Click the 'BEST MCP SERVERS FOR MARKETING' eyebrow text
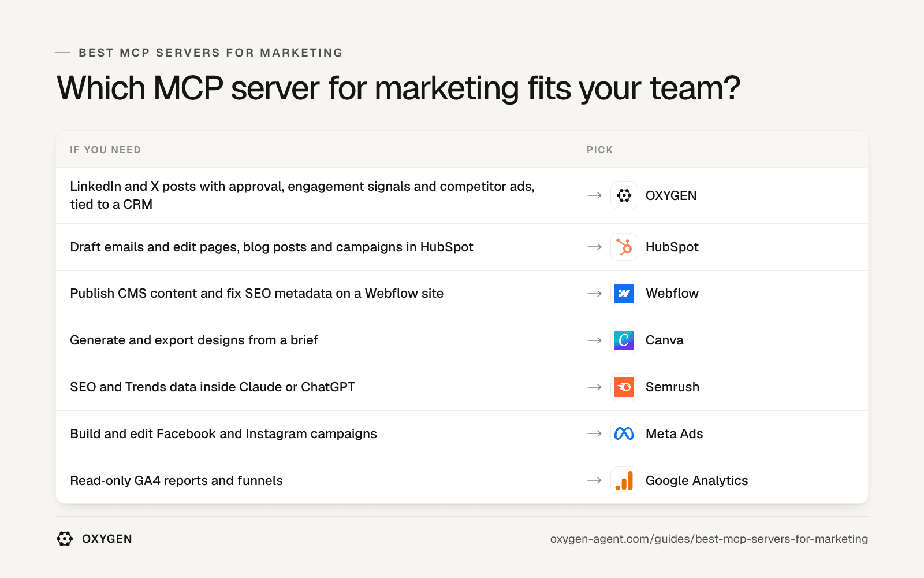 pyautogui.click(x=211, y=53)
